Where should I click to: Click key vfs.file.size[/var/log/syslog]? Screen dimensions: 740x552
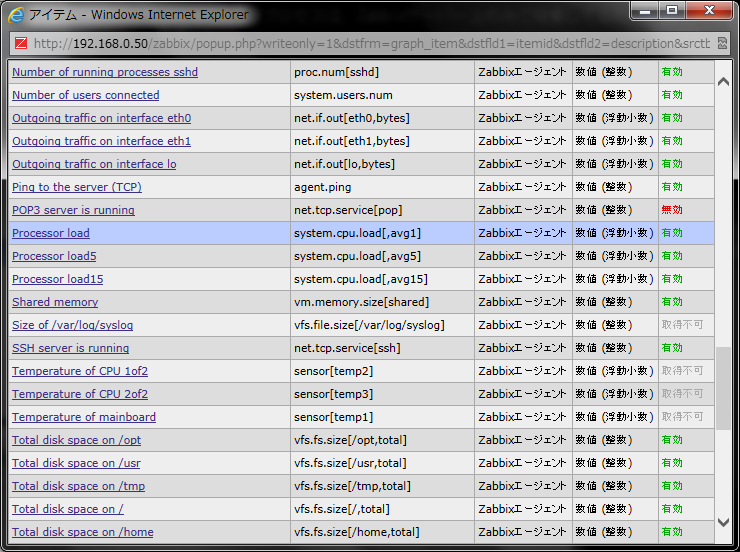coord(369,325)
